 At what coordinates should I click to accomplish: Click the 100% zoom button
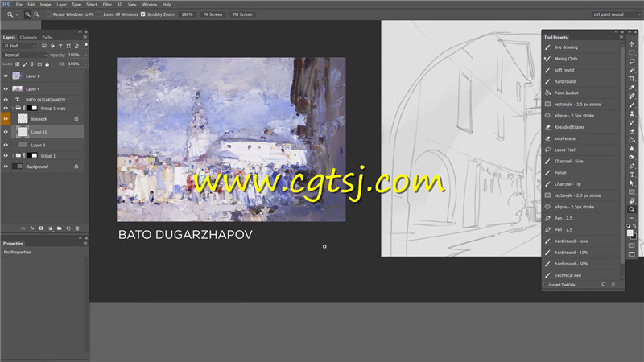(x=188, y=14)
